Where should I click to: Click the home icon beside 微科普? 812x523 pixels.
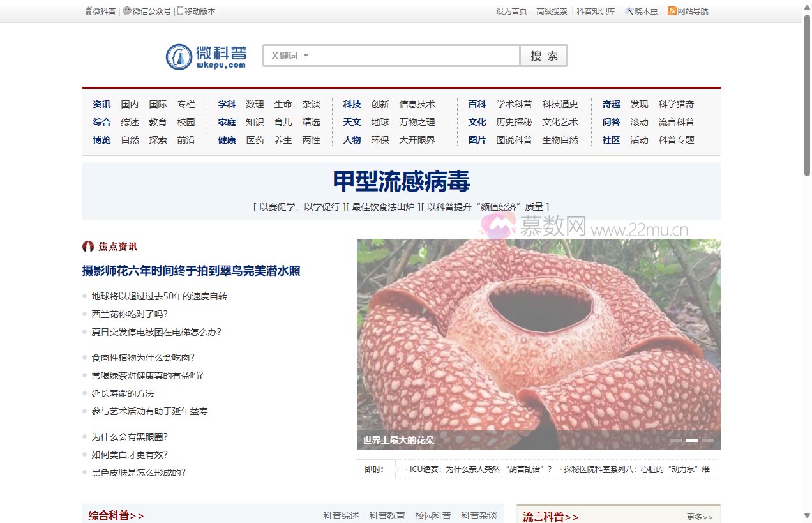point(87,11)
